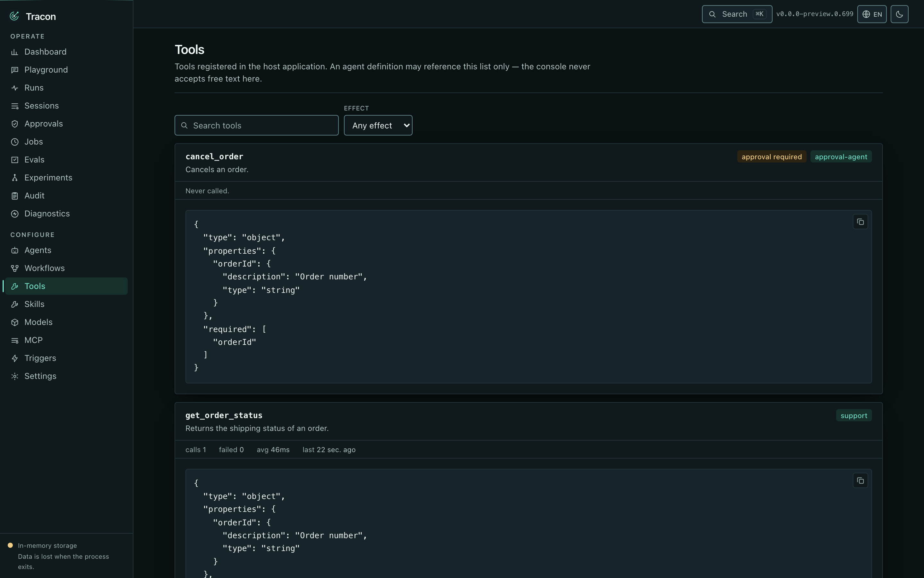The image size is (924, 578).
Task: Open Approvals via its shield icon
Action: (14, 124)
